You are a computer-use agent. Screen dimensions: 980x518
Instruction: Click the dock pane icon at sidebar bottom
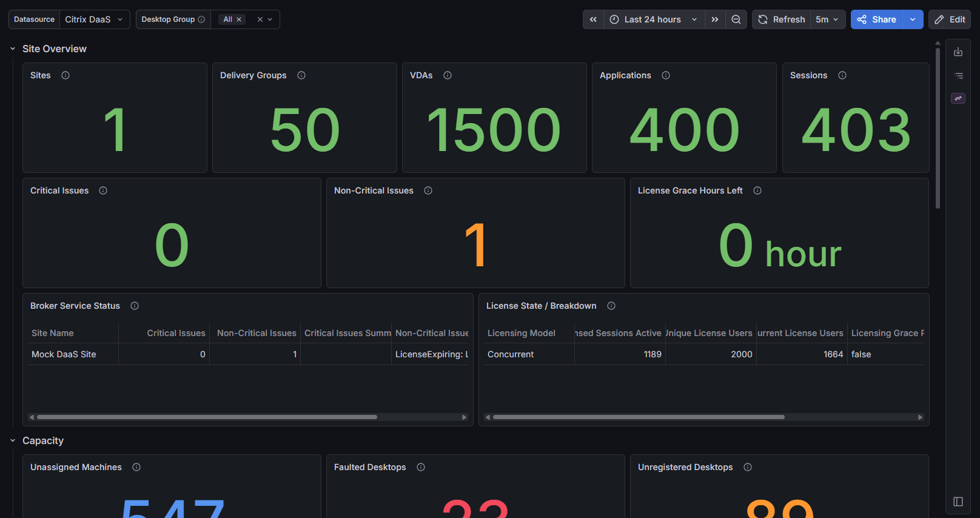(x=958, y=502)
